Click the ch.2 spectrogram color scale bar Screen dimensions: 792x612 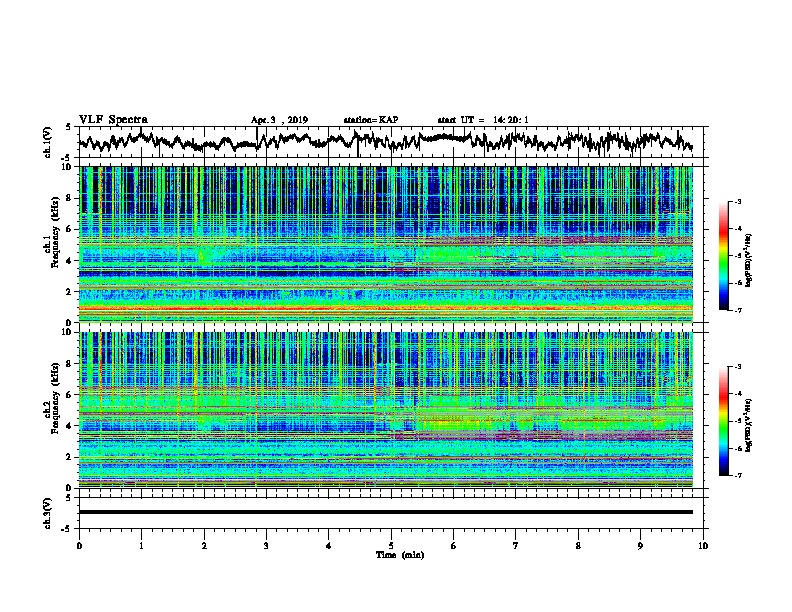click(x=723, y=421)
